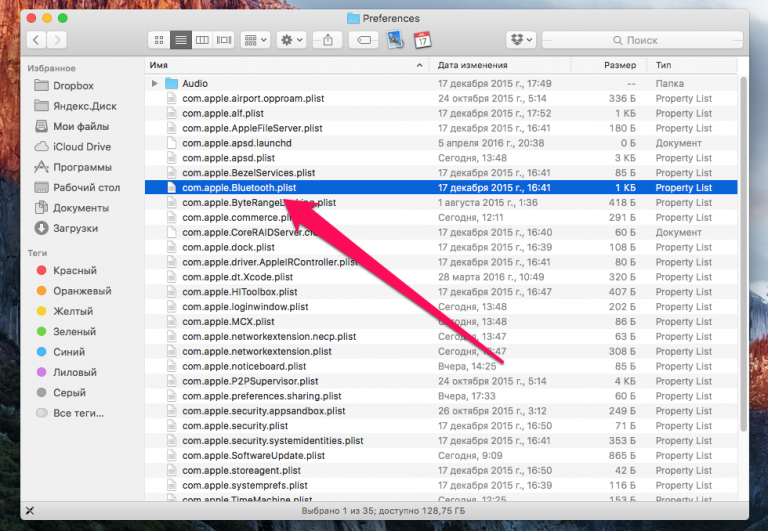The image size is (768, 531).
Task: Select com.apple.P2PSupervisor.plist file
Action: 441,381
